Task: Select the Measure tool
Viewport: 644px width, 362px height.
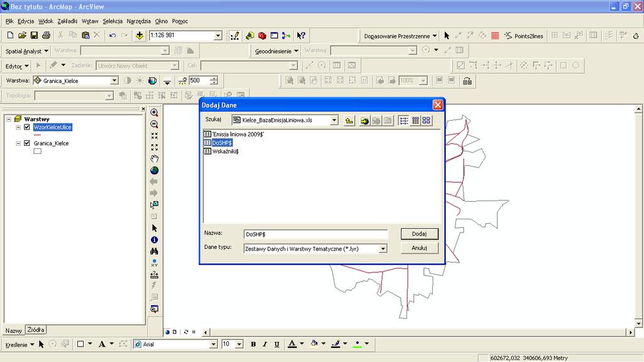Action: tap(155, 275)
